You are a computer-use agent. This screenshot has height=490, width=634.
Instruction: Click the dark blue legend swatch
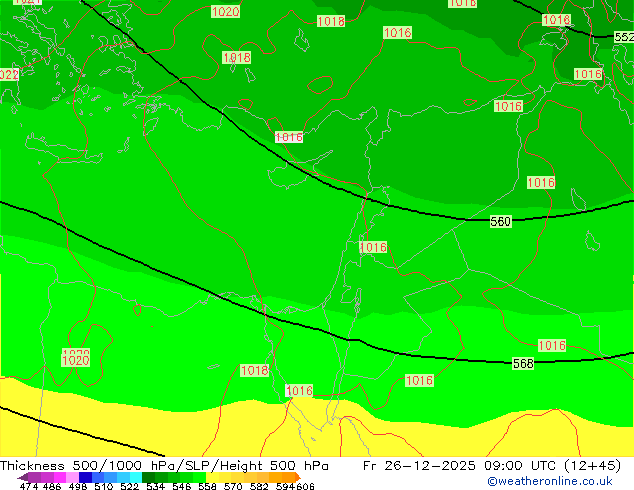pos(85,477)
